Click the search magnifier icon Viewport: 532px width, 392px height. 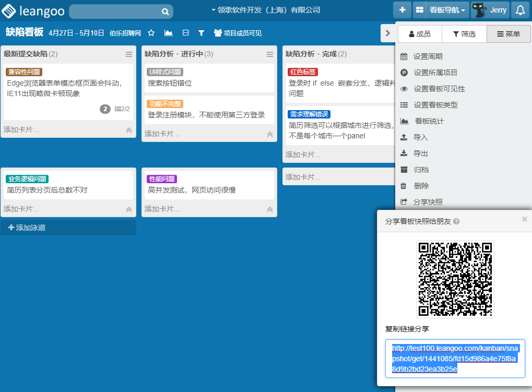click(x=165, y=11)
